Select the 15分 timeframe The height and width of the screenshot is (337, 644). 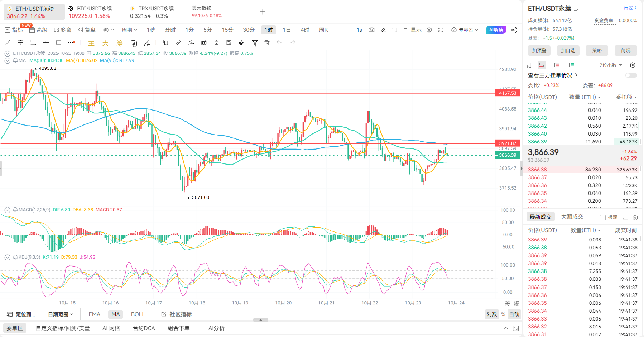pyautogui.click(x=227, y=30)
